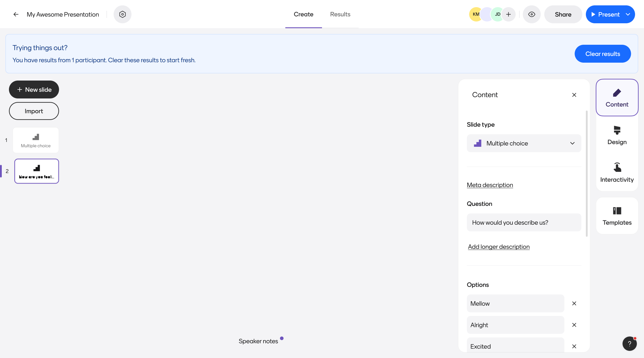Open the Slide type Multiple choice dropdown
The image size is (644, 358).
[524, 143]
